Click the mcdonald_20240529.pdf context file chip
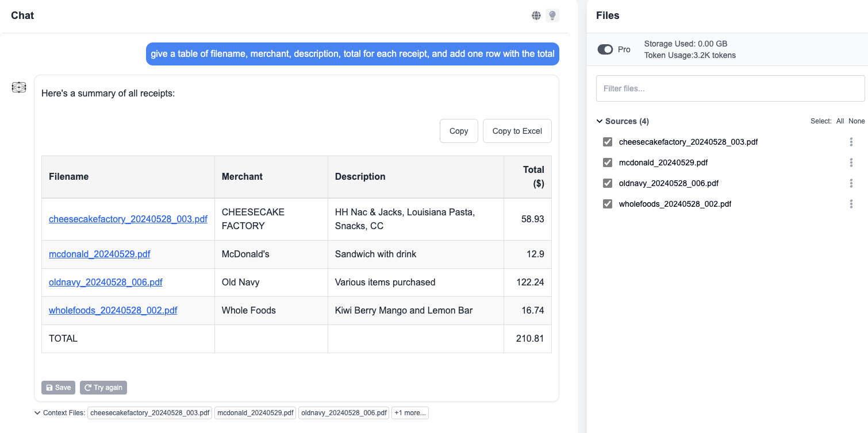 (255, 413)
